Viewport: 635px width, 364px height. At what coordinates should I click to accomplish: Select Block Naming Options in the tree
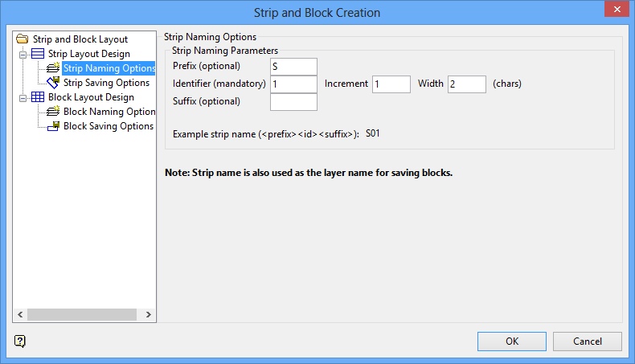pos(109,112)
